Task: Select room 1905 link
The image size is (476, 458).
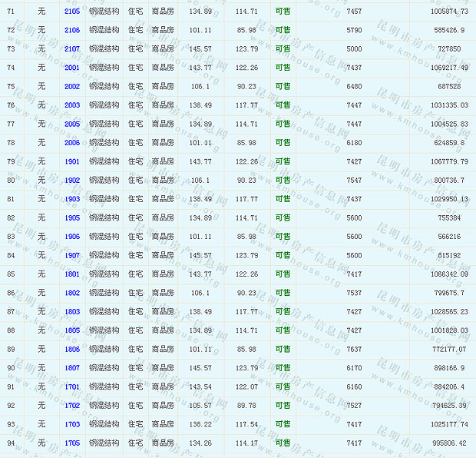Action: tap(71, 218)
